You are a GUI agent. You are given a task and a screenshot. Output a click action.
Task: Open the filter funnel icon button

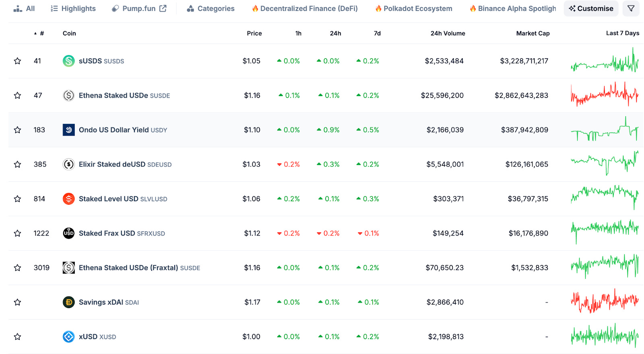(631, 8)
